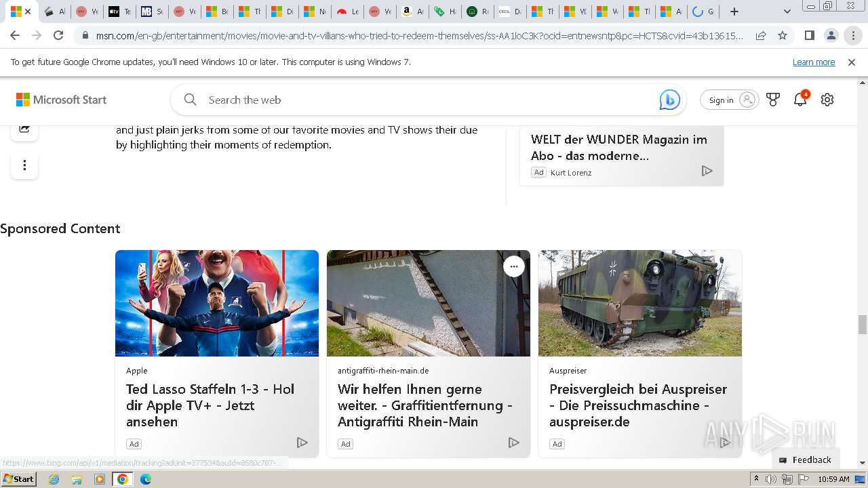Open Windows Start menu
The image size is (868, 488).
tap(18, 479)
